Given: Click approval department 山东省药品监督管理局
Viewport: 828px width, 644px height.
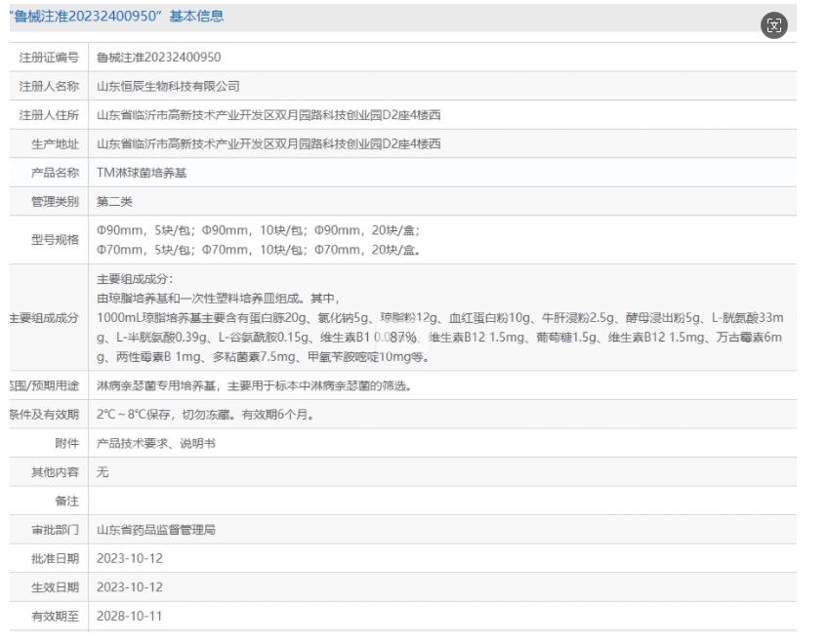Looking at the screenshot, I should point(155,530).
